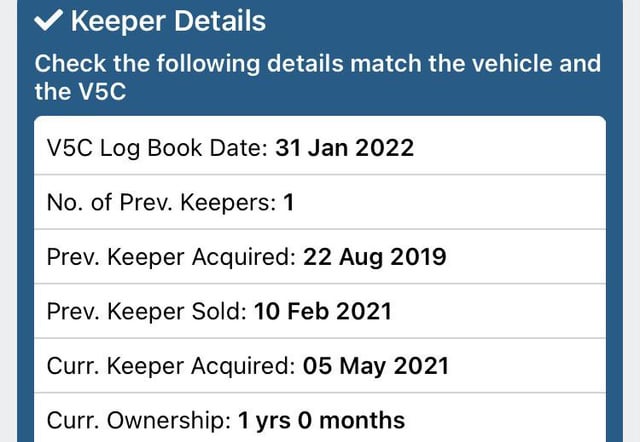Viewport: 640px width, 442px height.
Task: Tap the No. of Prev. Keepers label
Action: [x=161, y=203]
